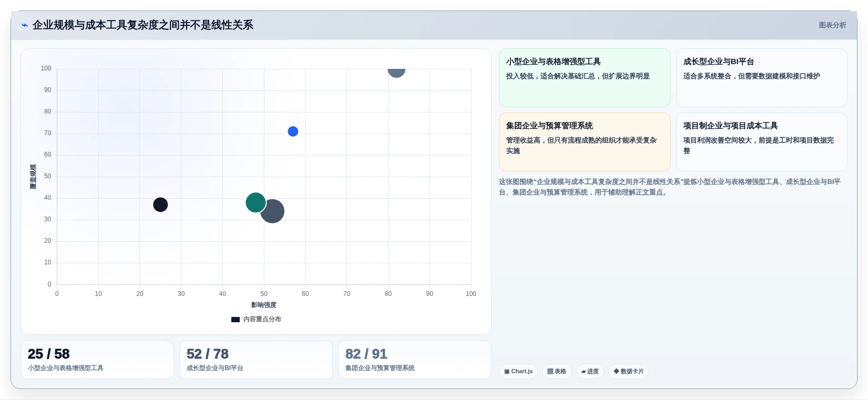The height and width of the screenshot is (400, 868).
Task: Click the 进度 tag chip
Action: 590,371
